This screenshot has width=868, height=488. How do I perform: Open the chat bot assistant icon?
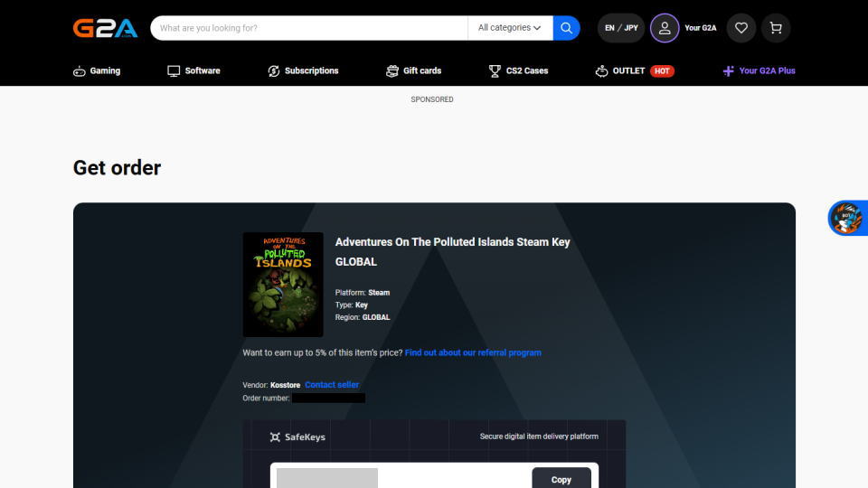[847, 218]
